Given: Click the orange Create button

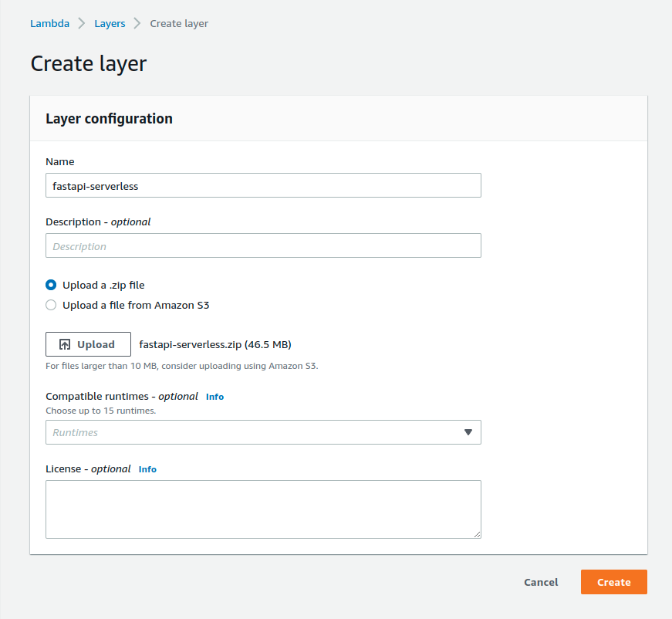Looking at the screenshot, I should tap(613, 582).
